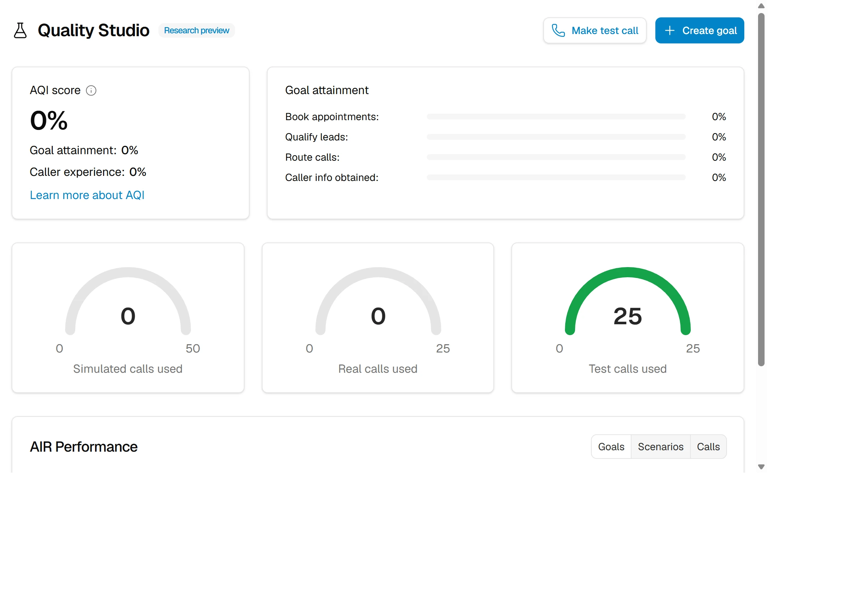Image resolution: width=868 pixels, height=608 pixels.
Task: Click the vertical scrollbar thumb
Action: (761, 189)
